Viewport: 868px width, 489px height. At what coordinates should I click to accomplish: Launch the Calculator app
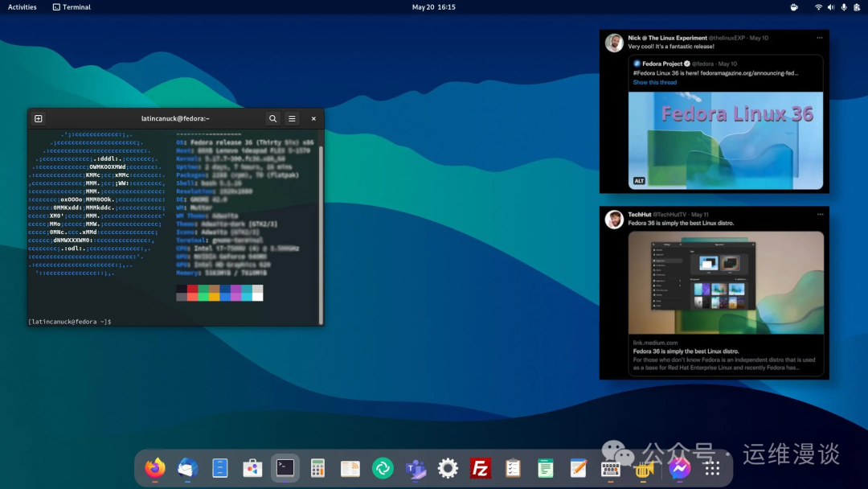point(317,467)
